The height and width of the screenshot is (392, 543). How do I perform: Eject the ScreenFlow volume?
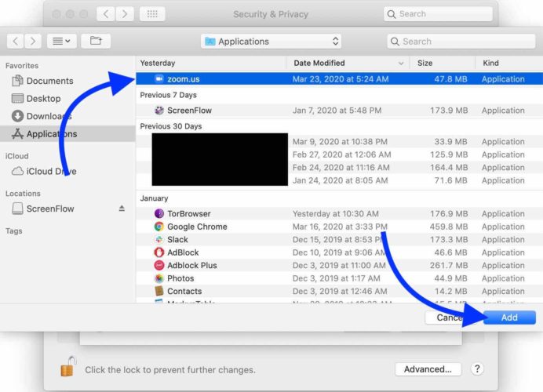click(122, 209)
